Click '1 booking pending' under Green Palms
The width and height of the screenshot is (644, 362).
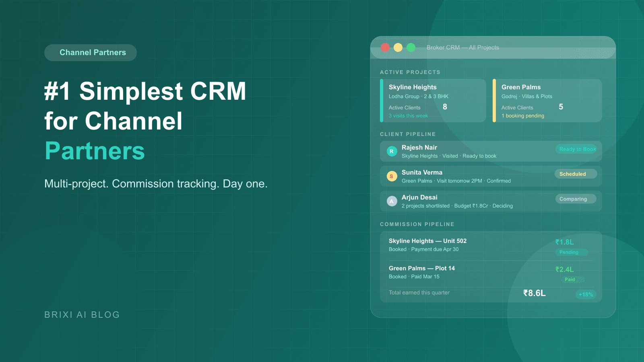pyautogui.click(x=523, y=116)
